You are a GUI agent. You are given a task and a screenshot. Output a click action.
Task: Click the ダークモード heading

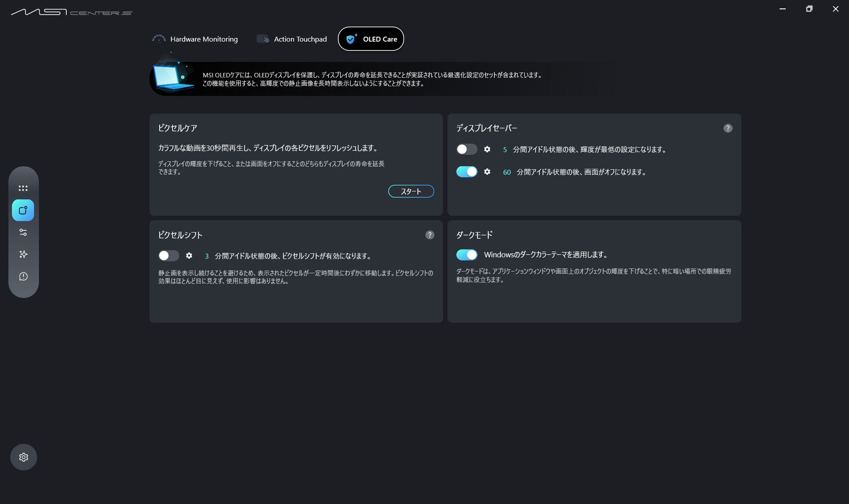tap(474, 235)
